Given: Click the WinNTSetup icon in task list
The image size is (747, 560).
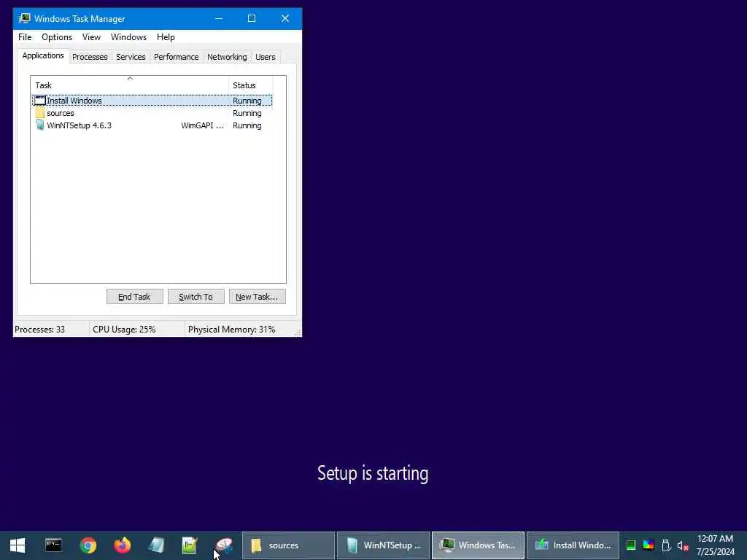Looking at the screenshot, I should (40, 125).
